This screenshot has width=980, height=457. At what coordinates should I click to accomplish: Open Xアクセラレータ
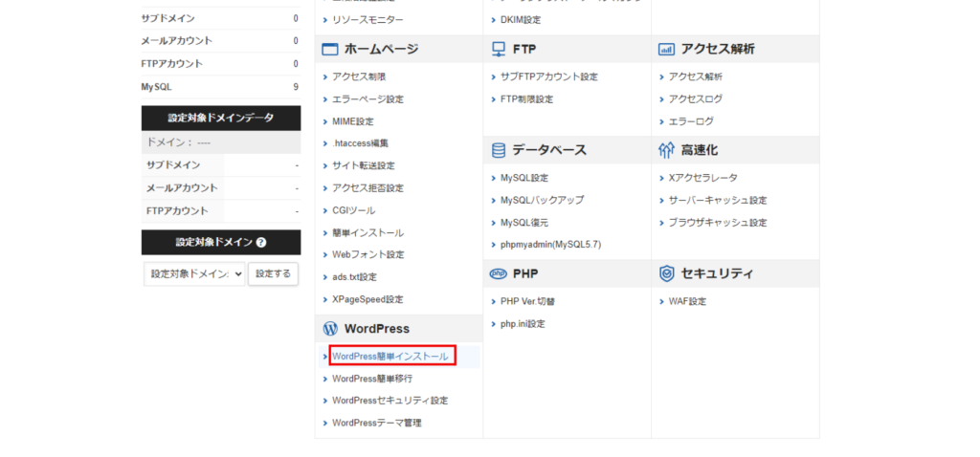[x=702, y=178]
